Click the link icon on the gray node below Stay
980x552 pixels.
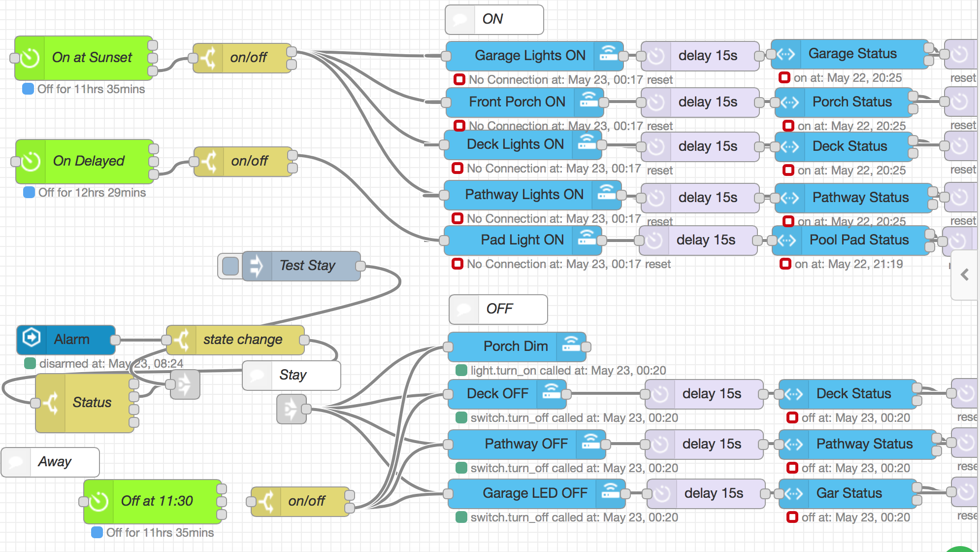tap(290, 410)
